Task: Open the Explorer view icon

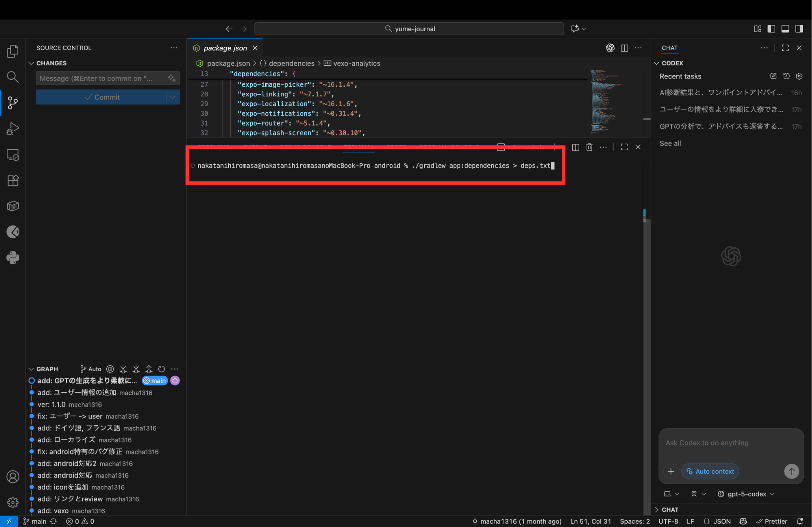Action: tap(13, 51)
